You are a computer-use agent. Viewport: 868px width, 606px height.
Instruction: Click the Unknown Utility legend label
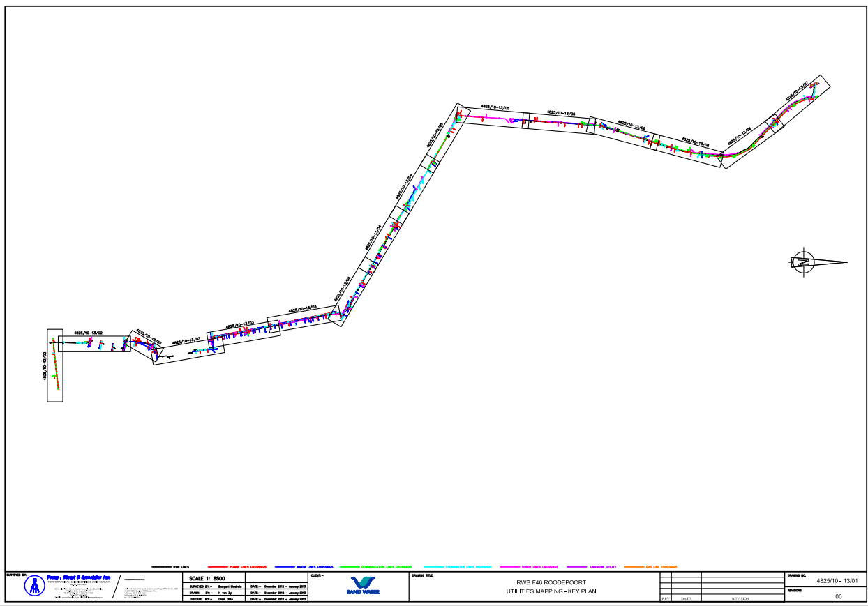pyautogui.click(x=604, y=567)
